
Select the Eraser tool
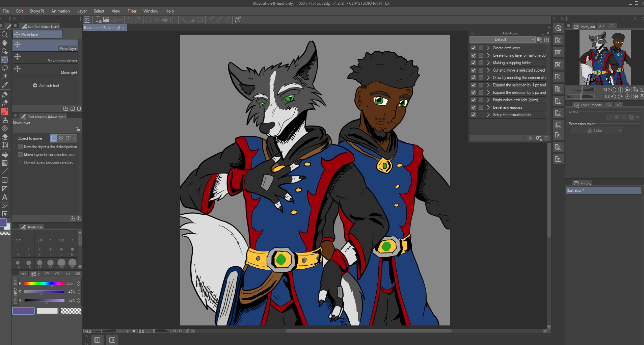point(5,137)
